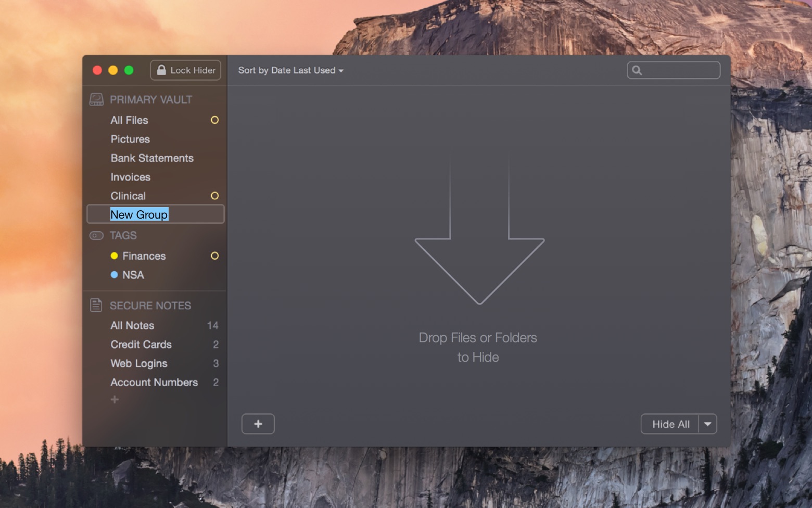This screenshot has height=508, width=812.
Task: Click the New Group name field
Action: 155,214
